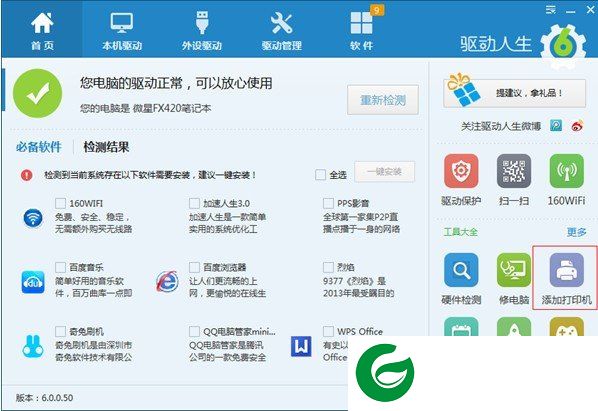Viewport: 598px width, 411px height.
Task: Check the 奇兔刷机 checkbox
Action: (60, 331)
